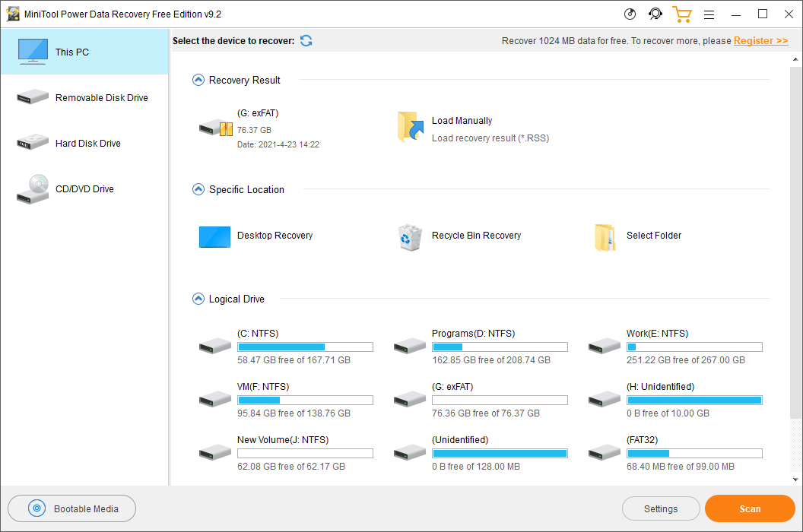The image size is (803, 532).
Task: Click '0 B free of 128.00 MB' text
Action: (476, 467)
